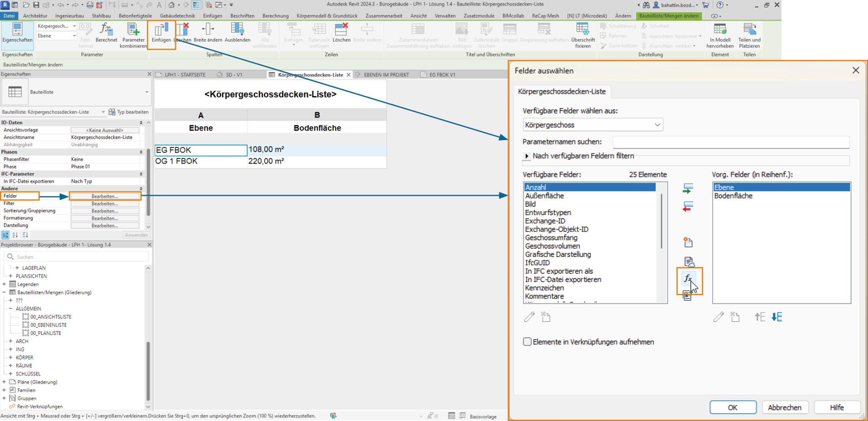Remove parameter with the red arrow icon

[688, 206]
